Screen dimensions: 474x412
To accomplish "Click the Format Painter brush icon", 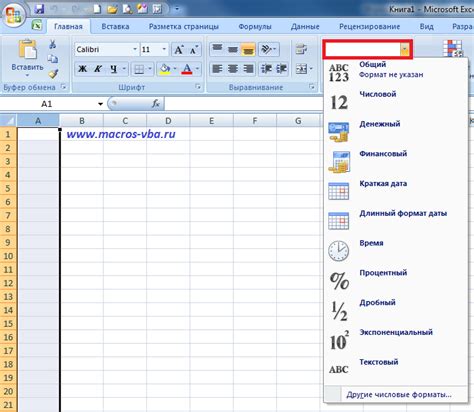I will coord(53,74).
